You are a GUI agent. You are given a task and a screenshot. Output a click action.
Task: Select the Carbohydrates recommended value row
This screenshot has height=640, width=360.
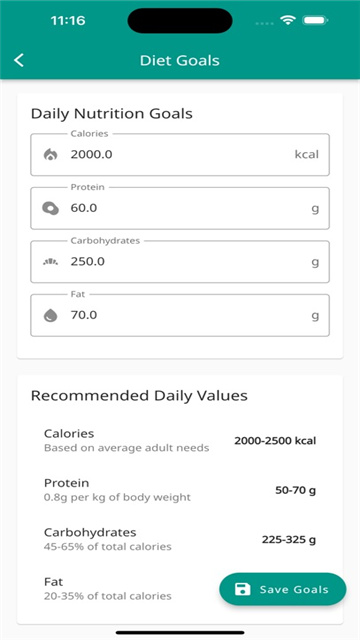(x=180, y=539)
